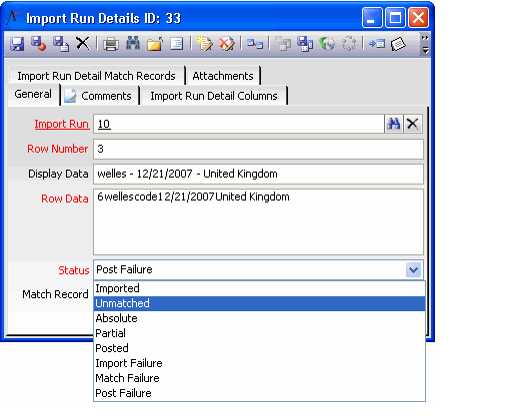The height and width of the screenshot is (420, 528).
Task: Click the Display Data label
Action: tap(58, 174)
